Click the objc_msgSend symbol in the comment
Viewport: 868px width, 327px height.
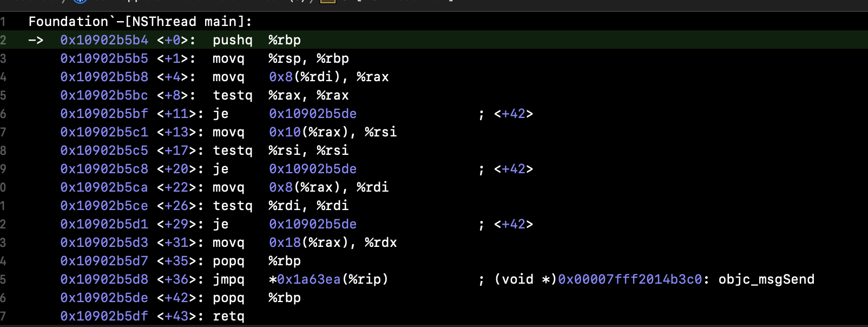pos(766,279)
